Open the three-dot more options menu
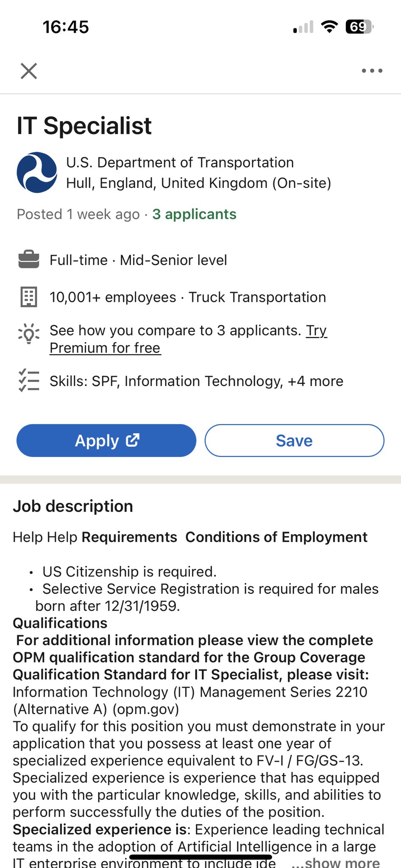 coord(372,71)
